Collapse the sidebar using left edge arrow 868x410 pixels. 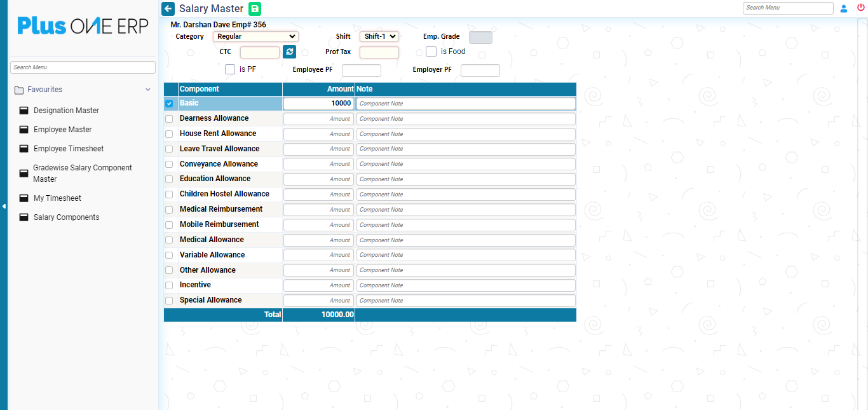[4, 206]
